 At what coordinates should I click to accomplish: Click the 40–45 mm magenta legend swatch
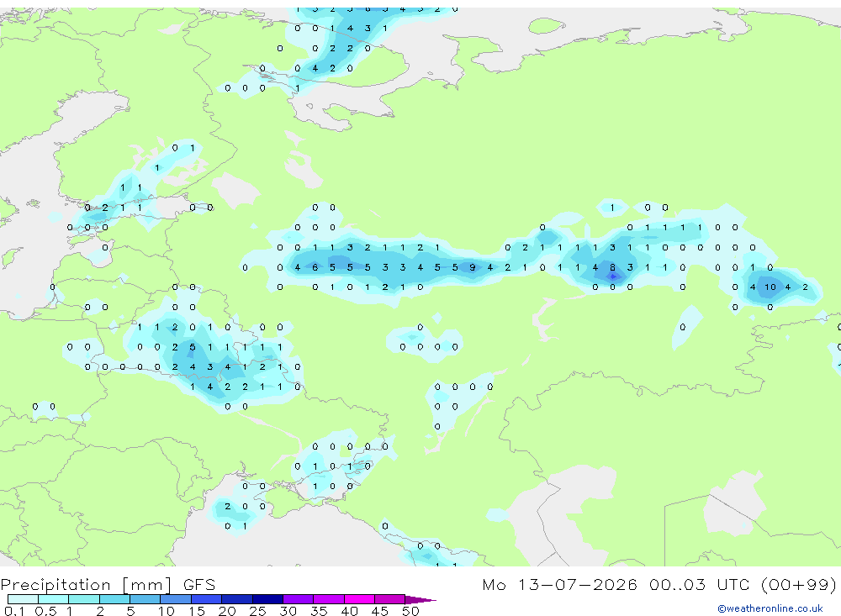point(359,599)
